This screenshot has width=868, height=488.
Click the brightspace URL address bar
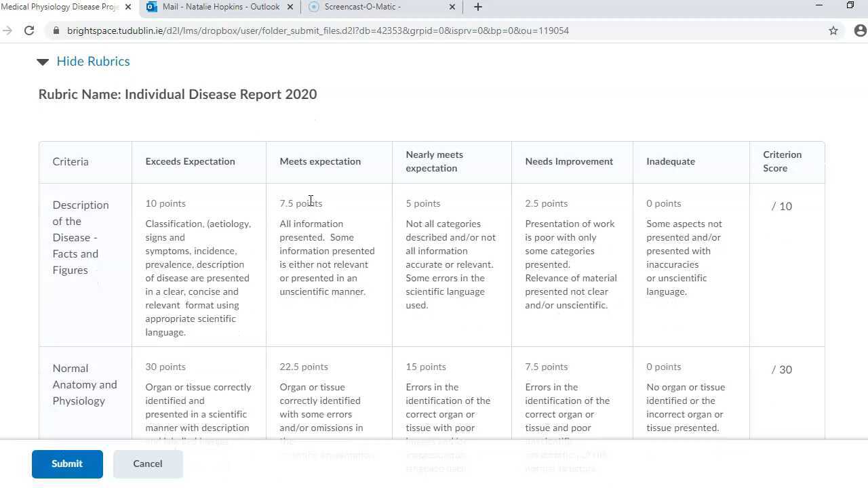(x=317, y=30)
